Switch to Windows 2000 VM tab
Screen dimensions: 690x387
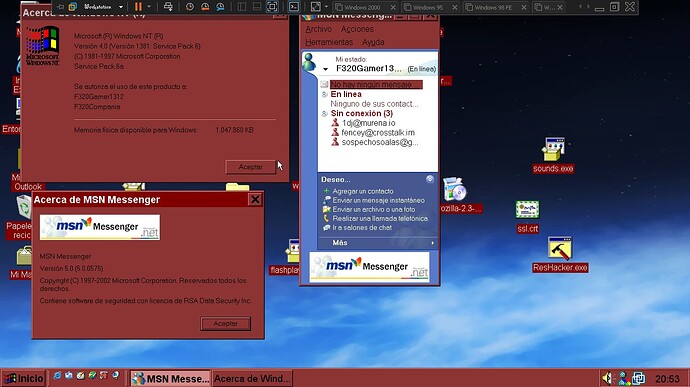[x=362, y=7]
